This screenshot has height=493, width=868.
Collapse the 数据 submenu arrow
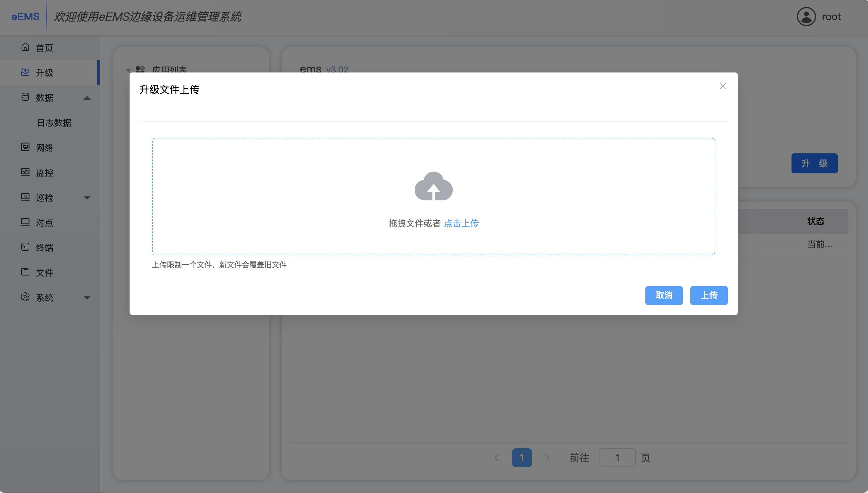[x=87, y=98]
